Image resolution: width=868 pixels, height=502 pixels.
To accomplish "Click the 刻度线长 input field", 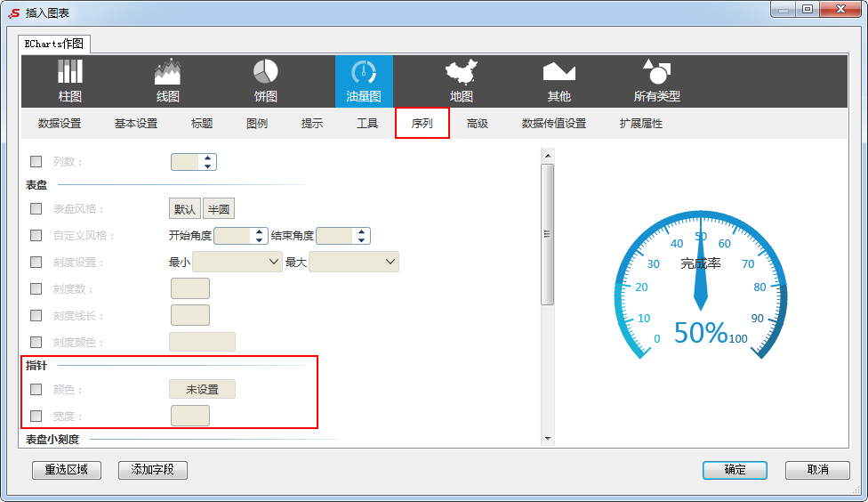I will (x=190, y=315).
